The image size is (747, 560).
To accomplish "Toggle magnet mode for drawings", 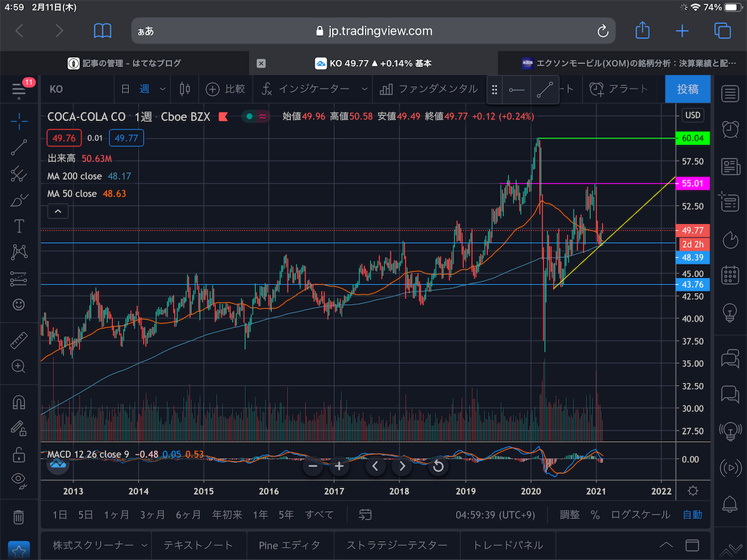I will coord(18,402).
